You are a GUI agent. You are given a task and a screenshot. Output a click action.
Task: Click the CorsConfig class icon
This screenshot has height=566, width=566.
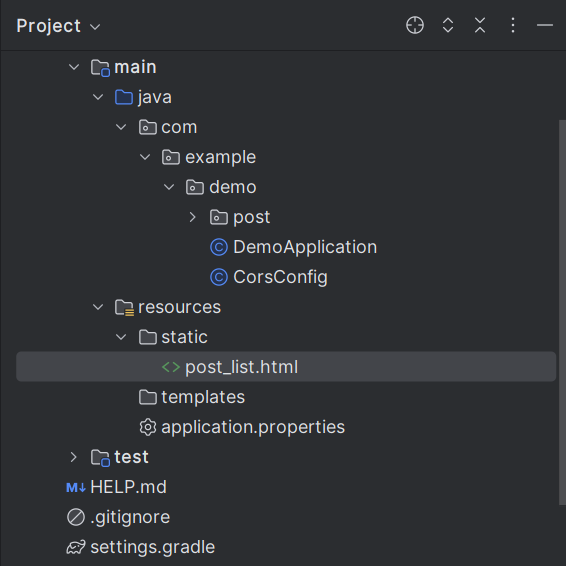click(219, 277)
